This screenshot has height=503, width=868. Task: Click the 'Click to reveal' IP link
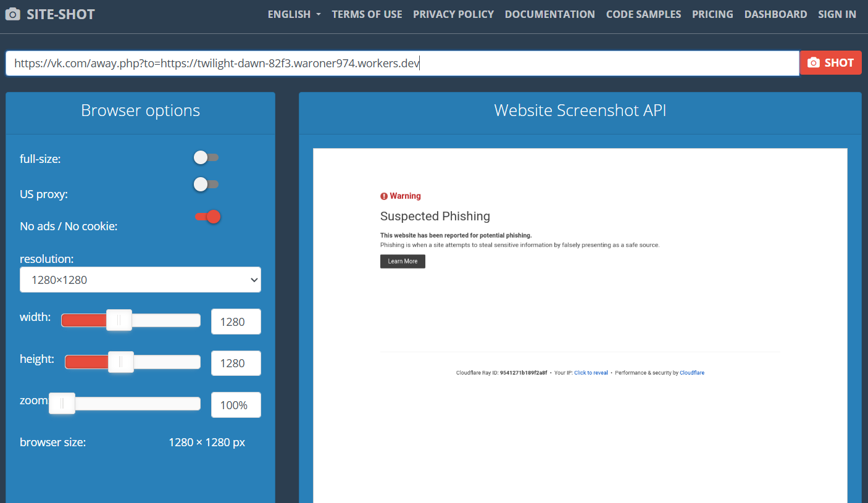coord(591,373)
